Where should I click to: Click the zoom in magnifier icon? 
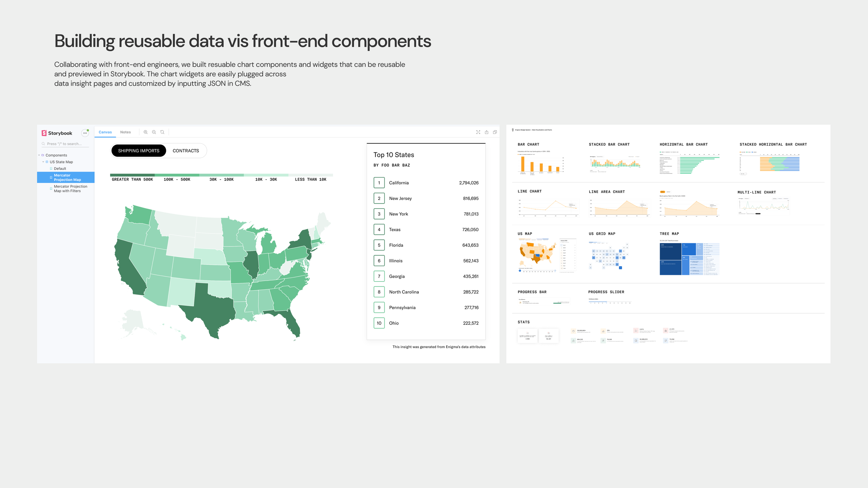click(145, 132)
